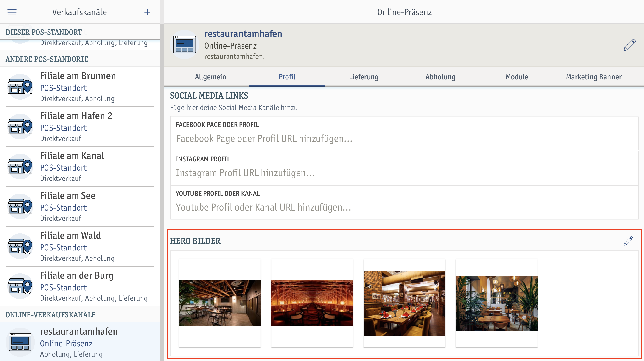Open fourth hero image with plants

(496, 303)
